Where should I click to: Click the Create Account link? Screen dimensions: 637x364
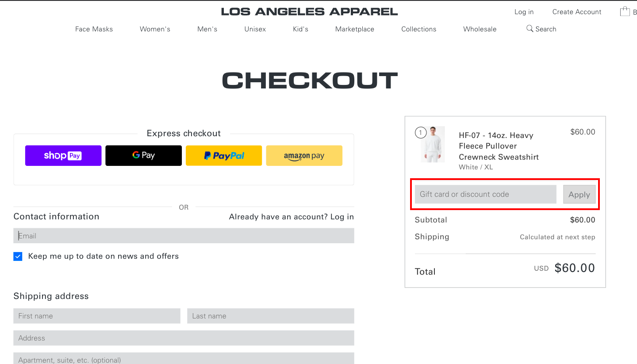tap(577, 12)
